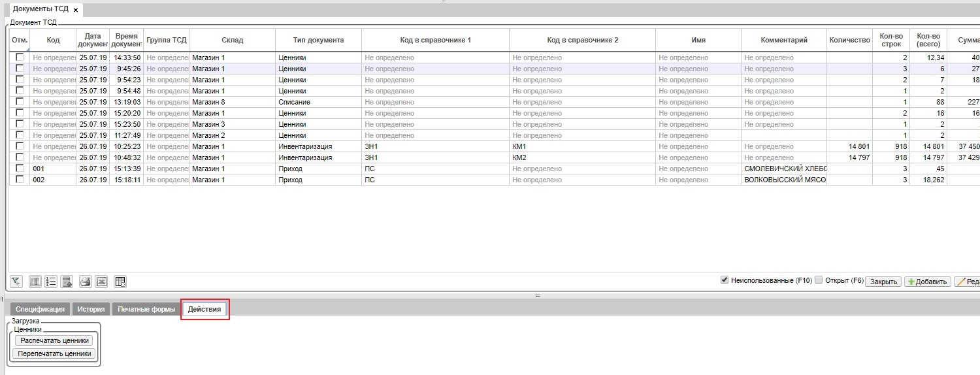
Task: Export table to Excel icon
Action: (101, 282)
